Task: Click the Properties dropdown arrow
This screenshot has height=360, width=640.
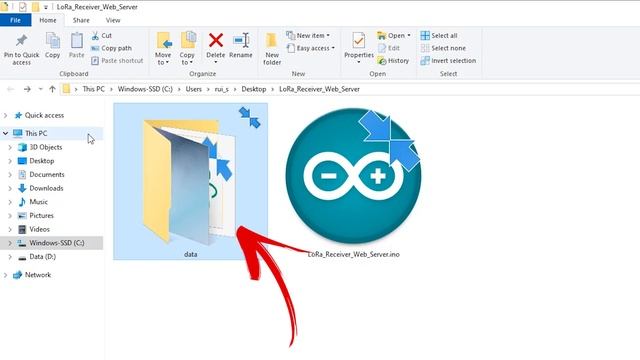Action: pyautogui.click(x=359, y=62)
